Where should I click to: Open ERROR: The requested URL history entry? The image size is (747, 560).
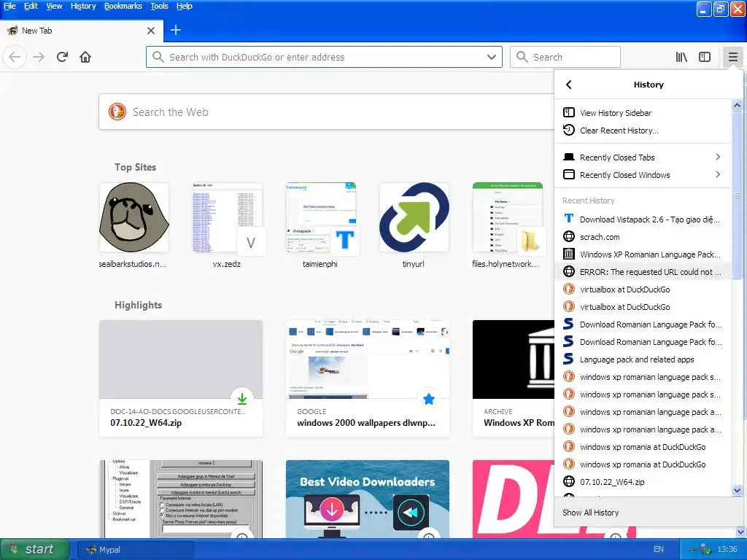click(x=643, y=272)
